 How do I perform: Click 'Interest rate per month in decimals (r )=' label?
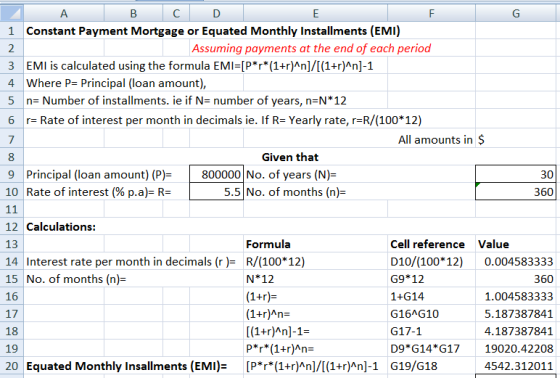(131, 262)
